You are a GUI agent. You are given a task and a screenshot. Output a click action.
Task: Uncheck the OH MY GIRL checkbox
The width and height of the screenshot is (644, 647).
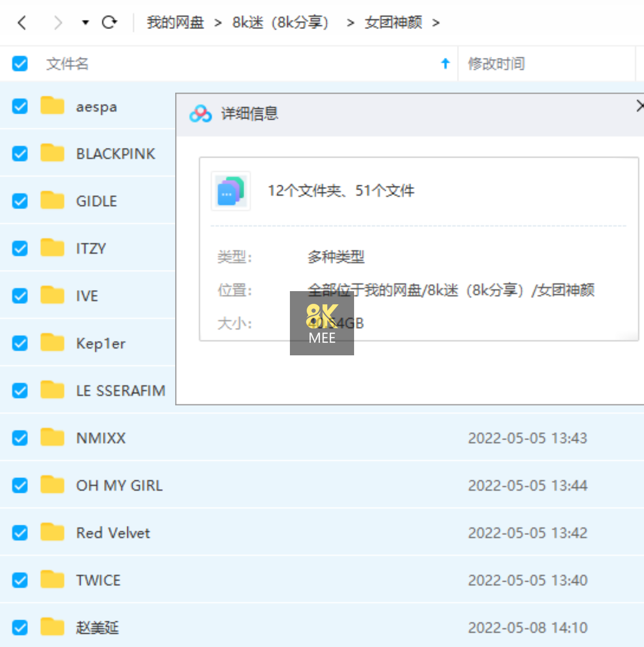pos(20,485)
